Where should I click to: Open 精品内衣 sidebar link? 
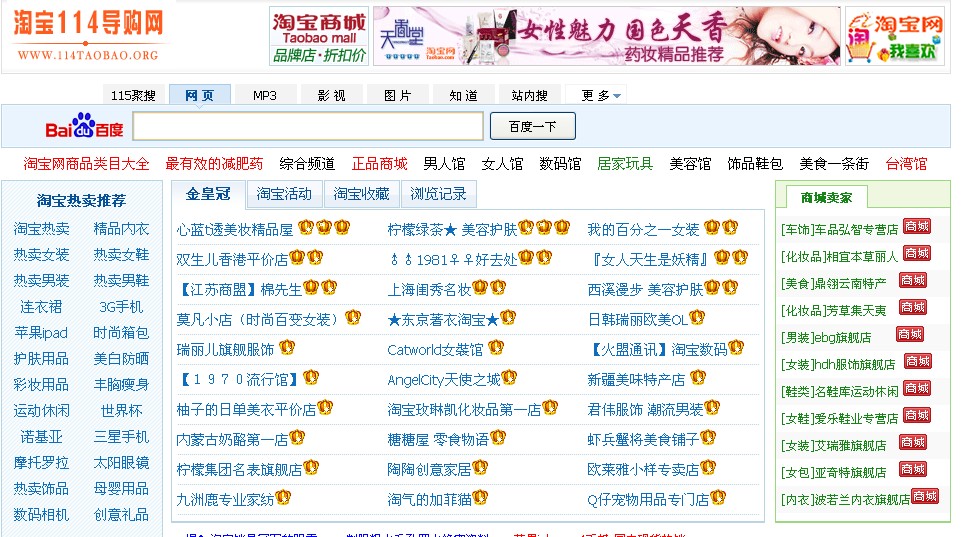click(x=121, y=229)
